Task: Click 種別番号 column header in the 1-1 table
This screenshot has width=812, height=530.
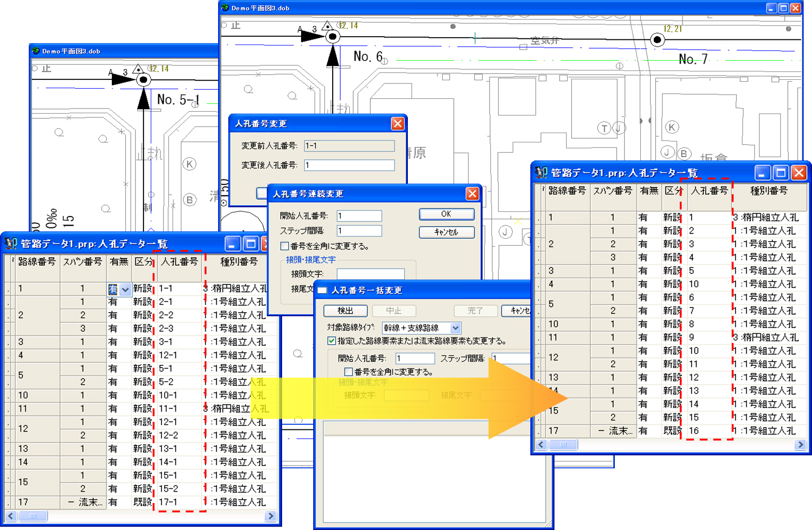Action: [238, 262]
